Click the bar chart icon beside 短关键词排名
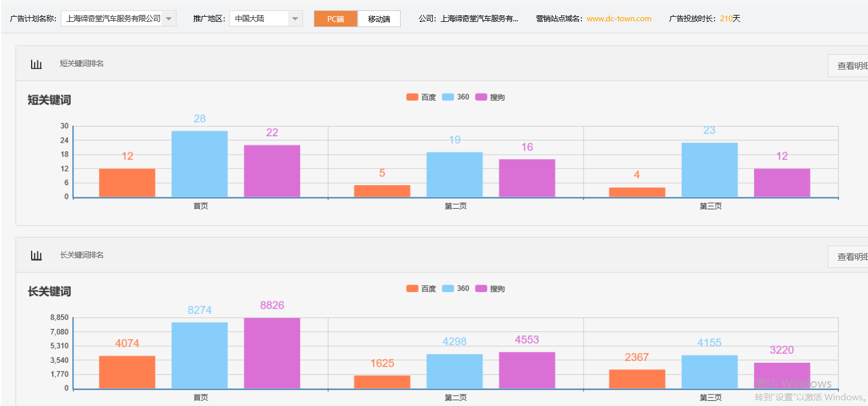The width and height of the screenshot is (868, 406). click(36, 64)
